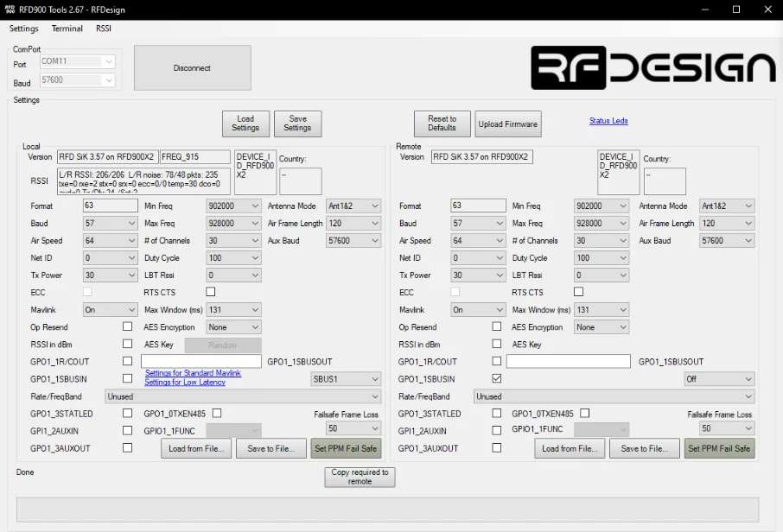This screenshot has width=783, height=532.
Task: Toggle the Remote RSSI in dBm checkbox
Action: click(x=496, y=344)
